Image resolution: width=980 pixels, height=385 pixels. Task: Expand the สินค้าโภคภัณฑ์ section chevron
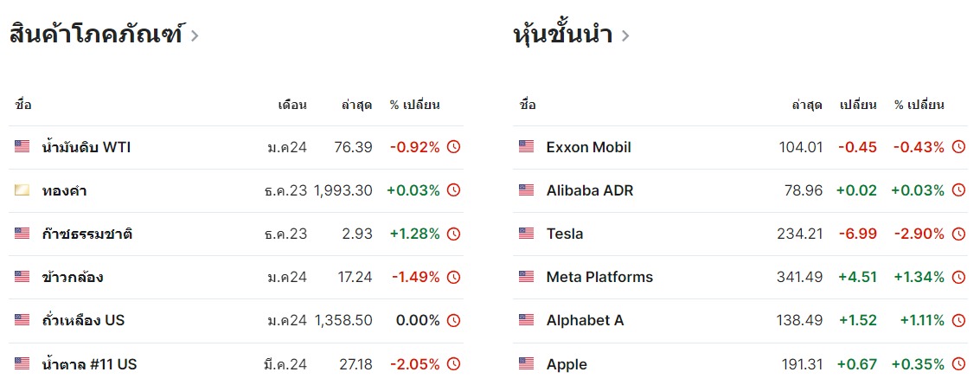(195, 35)
